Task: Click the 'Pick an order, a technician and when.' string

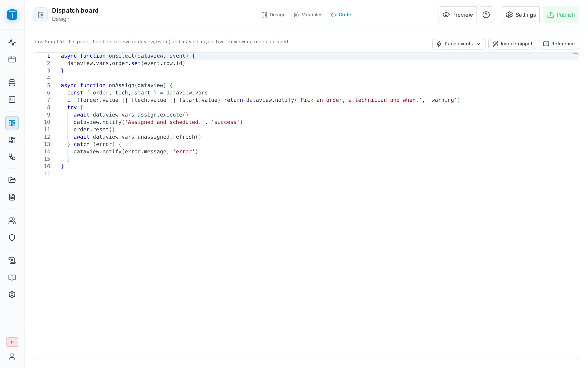Action: pos(360,100)
